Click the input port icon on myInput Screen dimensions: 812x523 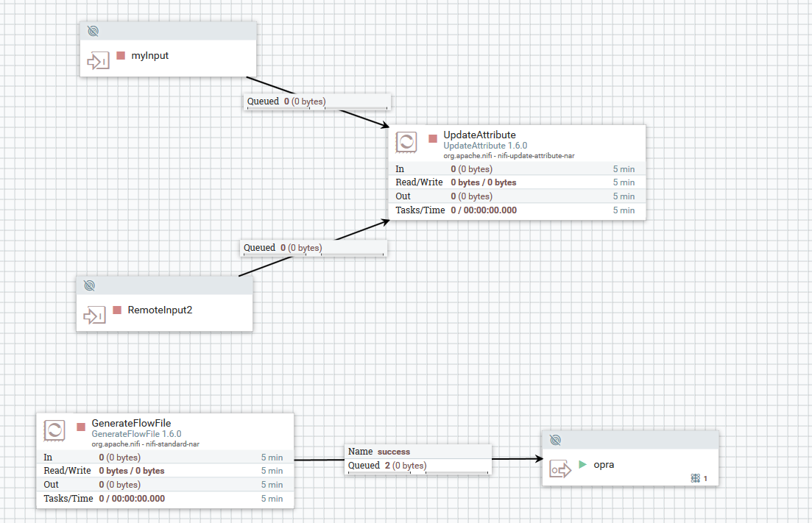coord(96,60)
